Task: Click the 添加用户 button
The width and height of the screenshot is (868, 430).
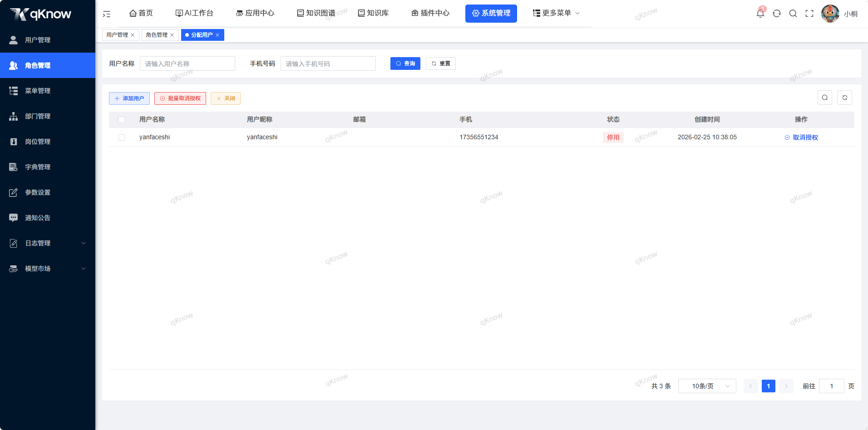Action: [129, 98]
